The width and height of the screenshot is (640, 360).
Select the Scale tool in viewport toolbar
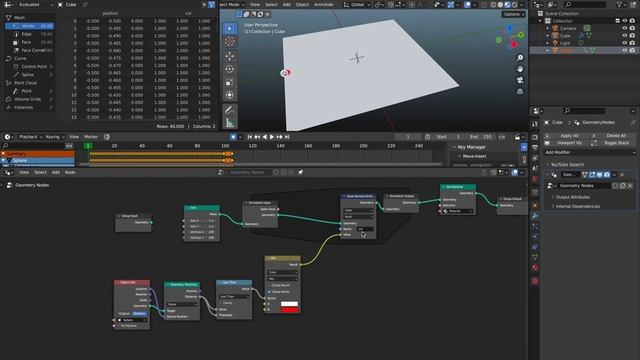[x=229, y=82]
